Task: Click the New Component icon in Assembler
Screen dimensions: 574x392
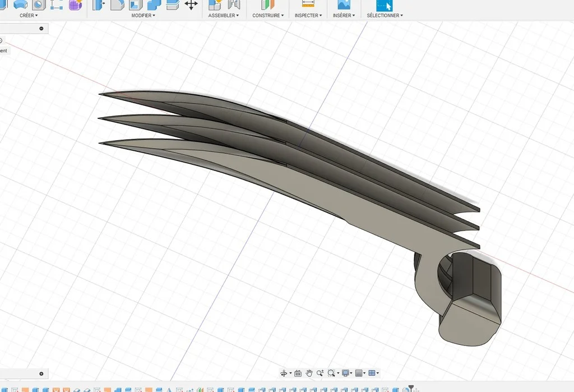Action: [x=215, y=4]
